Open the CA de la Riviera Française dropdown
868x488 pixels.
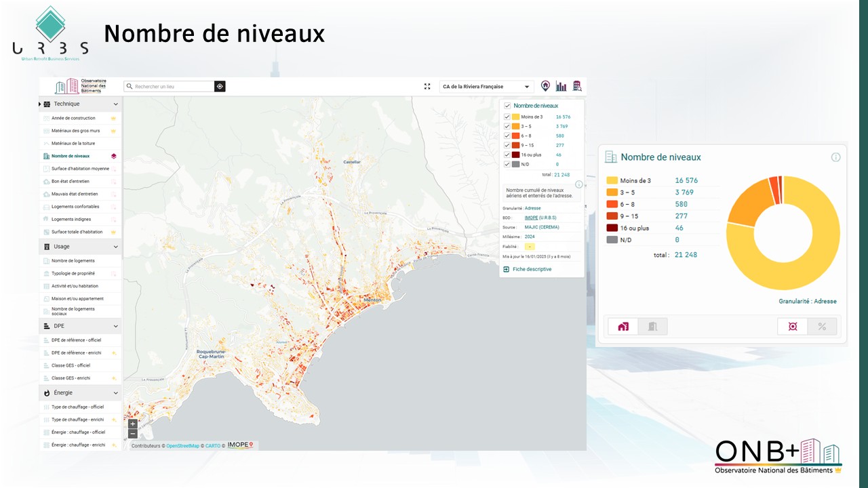[x=486, y=87]
